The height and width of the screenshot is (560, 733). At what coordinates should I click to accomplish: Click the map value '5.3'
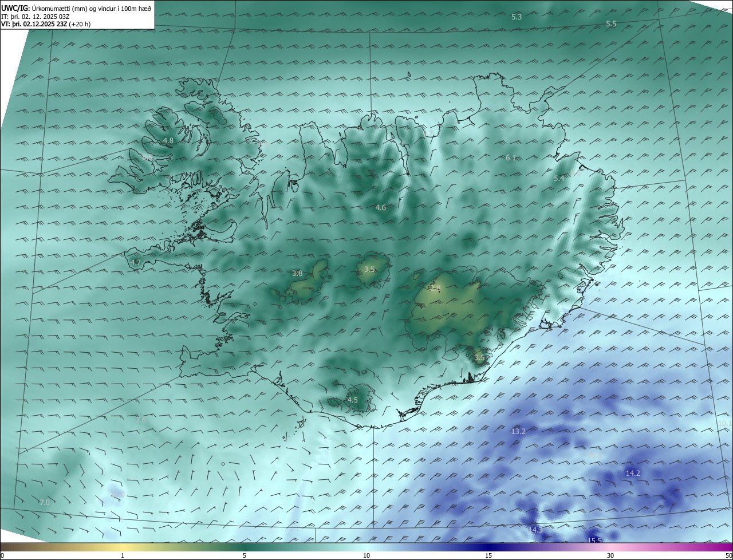pos(517,17)
